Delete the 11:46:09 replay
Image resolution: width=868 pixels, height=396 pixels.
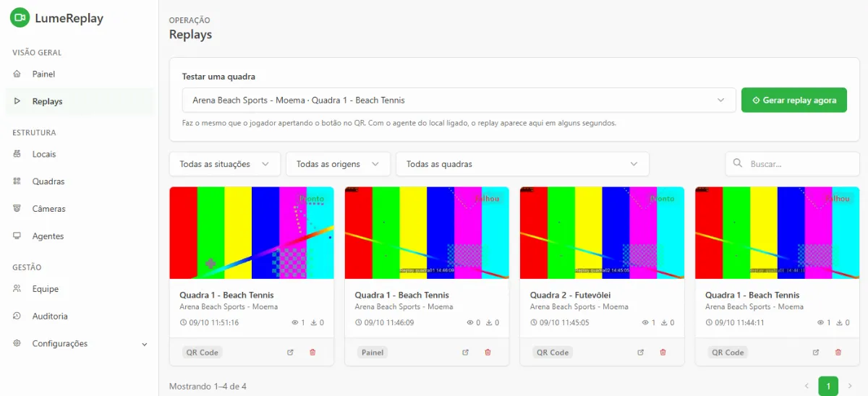coord(488,353)
